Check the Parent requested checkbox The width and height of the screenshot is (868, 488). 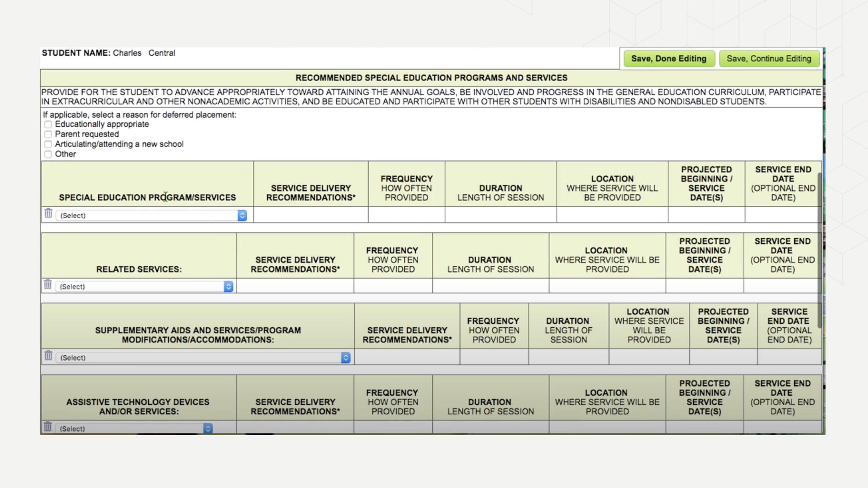pyautogui.click(x=48, y=134)
